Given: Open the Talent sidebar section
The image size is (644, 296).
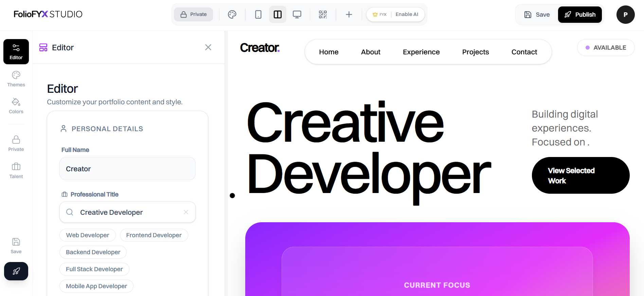Looking at the screenshot, I should click(16, 171).
